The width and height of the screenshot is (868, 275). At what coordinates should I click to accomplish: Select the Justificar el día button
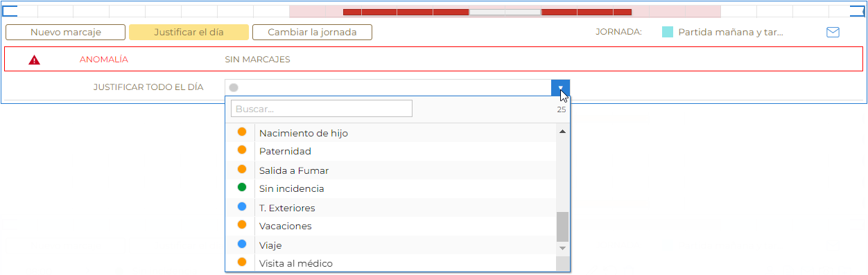(189, 33)
